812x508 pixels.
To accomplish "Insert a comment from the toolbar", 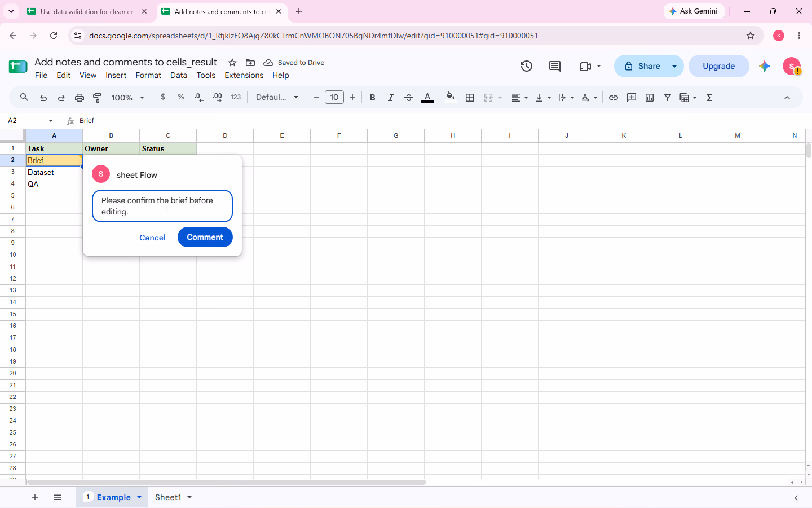I will coord(632,98).
